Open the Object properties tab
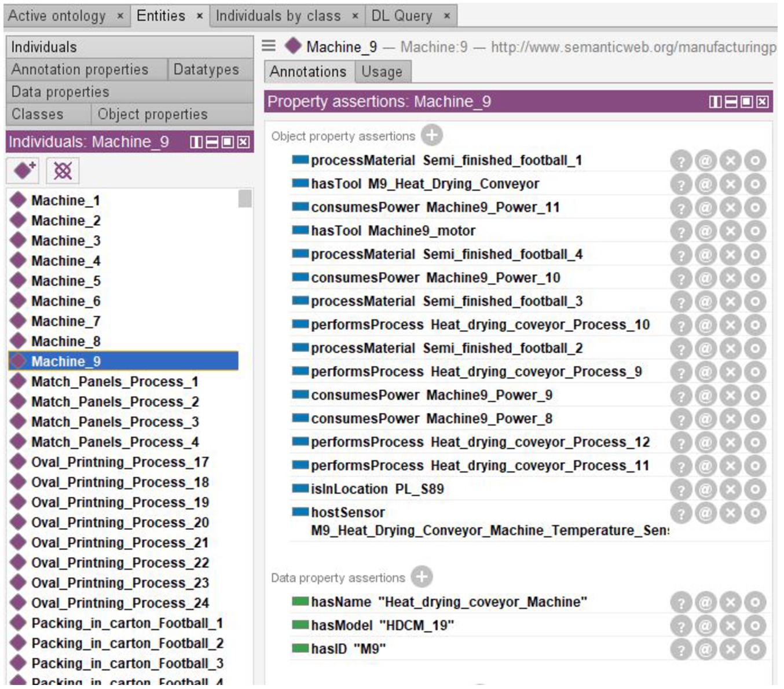The width and height of the screenshot is (784, 689). click(172, 114)
